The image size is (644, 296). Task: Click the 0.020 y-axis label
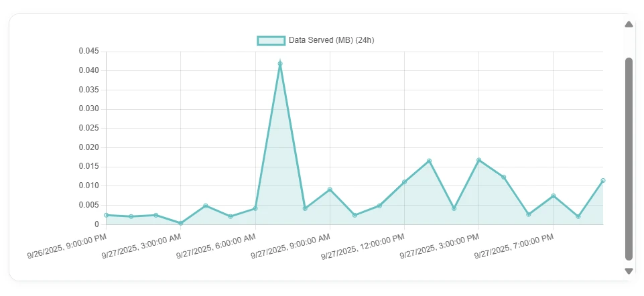[88, 147]
